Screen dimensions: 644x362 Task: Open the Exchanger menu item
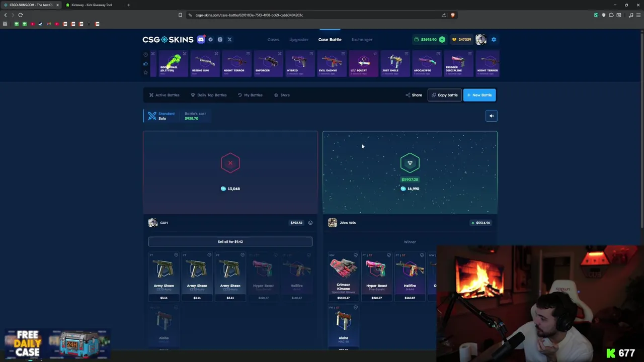pos(362,39)
